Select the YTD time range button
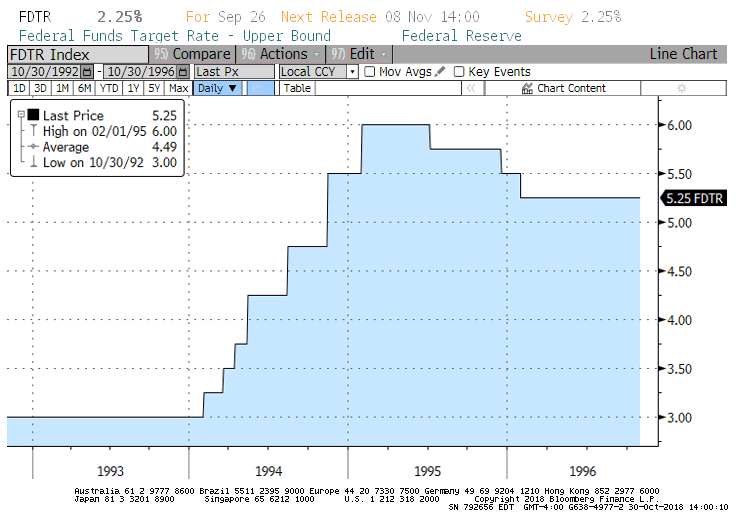This screenshot has height=530, width=736. coord(108,88)
